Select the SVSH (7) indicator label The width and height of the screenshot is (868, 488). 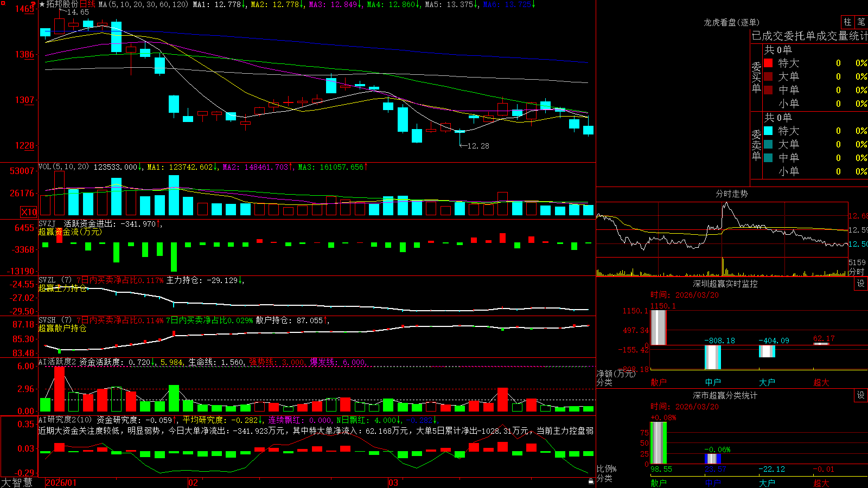coord(55,320)
